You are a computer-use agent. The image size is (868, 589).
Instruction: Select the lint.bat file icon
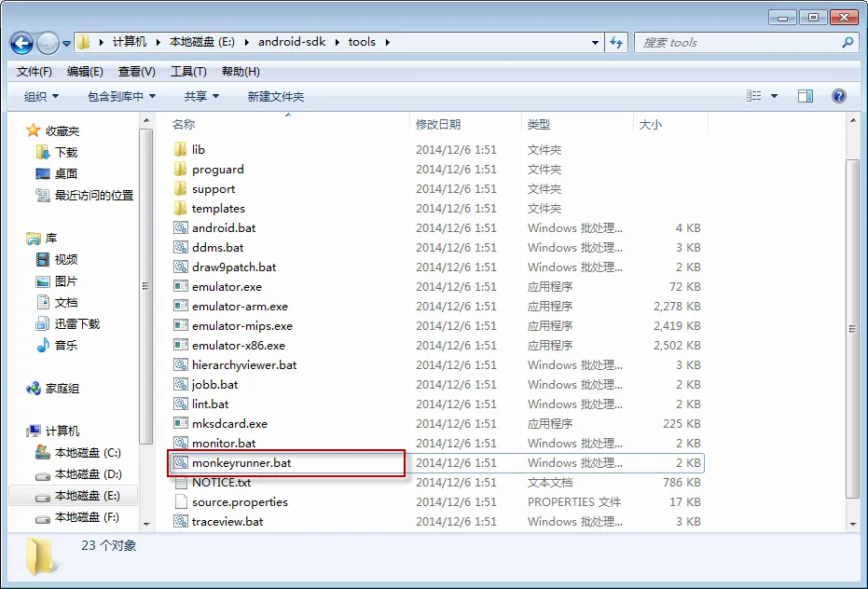[181, 404]
